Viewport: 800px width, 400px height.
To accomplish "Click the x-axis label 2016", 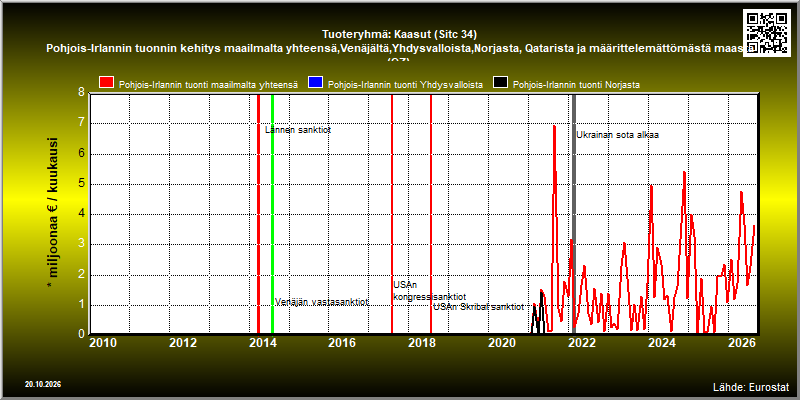I will click(x=342, y=343).
